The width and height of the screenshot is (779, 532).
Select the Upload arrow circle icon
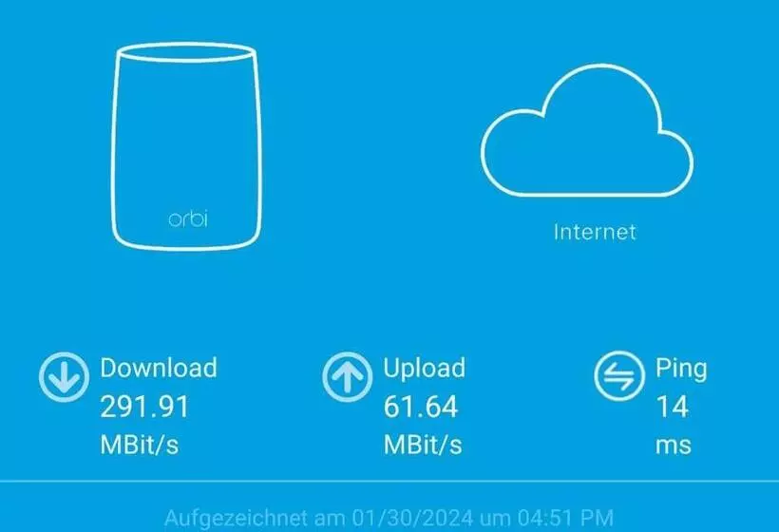(x=348, y=376)
